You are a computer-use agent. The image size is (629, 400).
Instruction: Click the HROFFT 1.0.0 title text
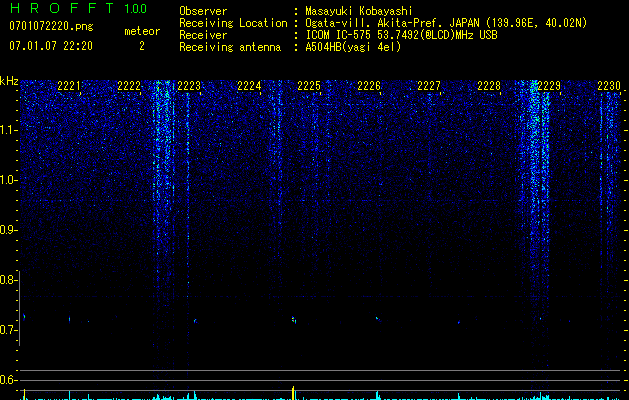(78, 8)
